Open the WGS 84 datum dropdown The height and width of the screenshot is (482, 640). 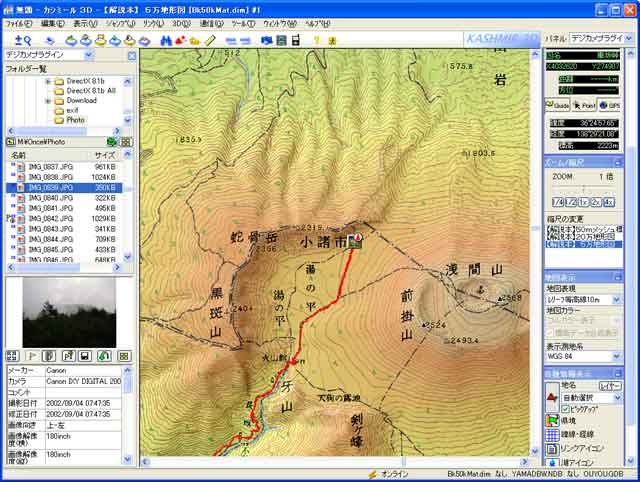point(619,356)
